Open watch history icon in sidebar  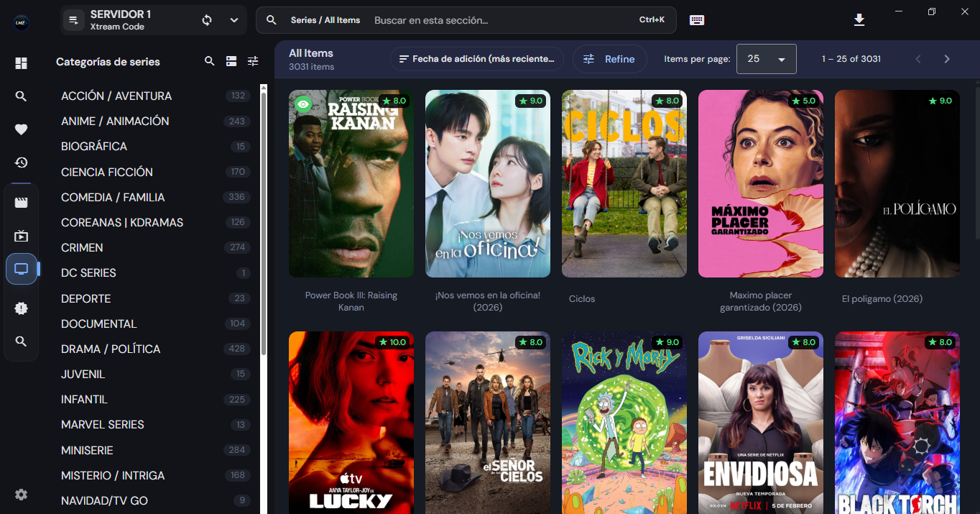point(21,162)
